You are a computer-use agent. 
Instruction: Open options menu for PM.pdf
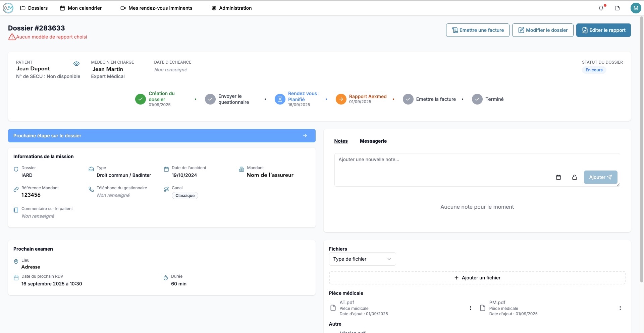click(620, 308)
